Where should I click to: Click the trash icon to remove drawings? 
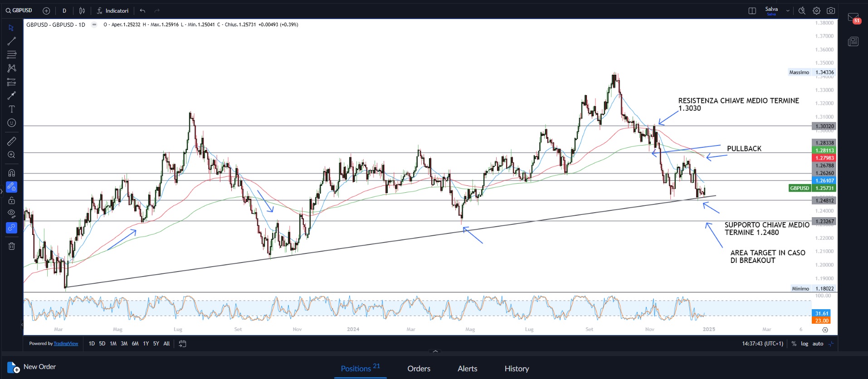pos(12,246)
